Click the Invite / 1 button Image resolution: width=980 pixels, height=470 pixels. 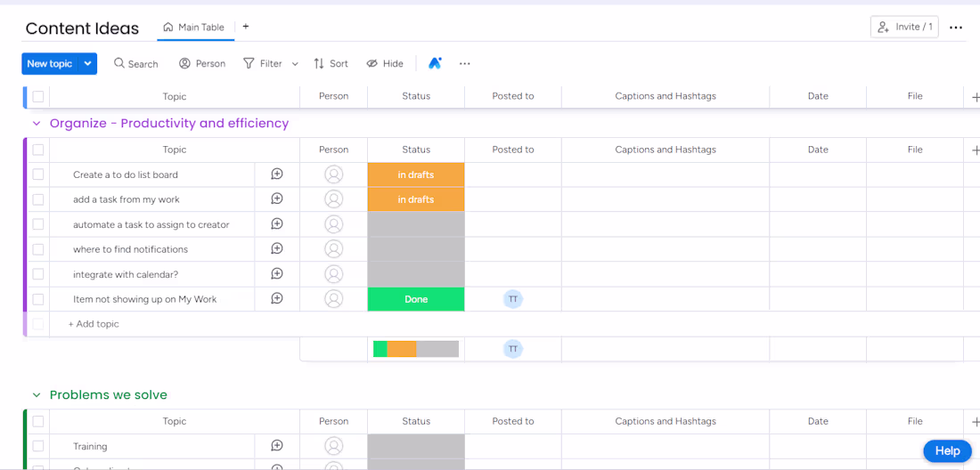click(904, 27)
